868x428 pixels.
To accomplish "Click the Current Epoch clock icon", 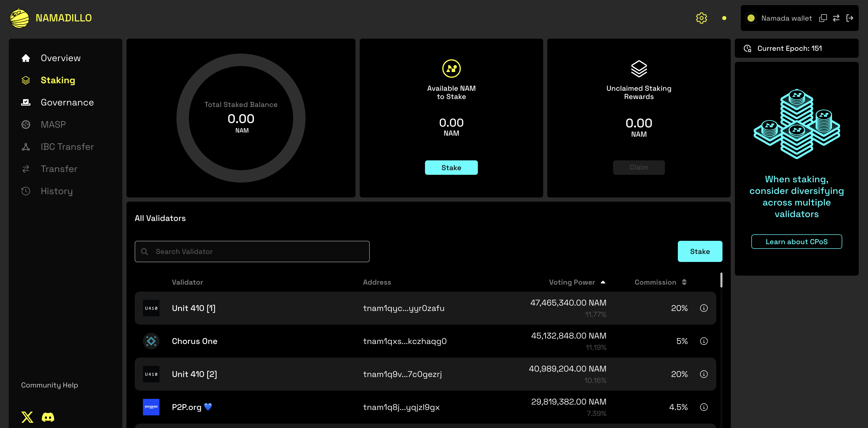I will [747, 48].
